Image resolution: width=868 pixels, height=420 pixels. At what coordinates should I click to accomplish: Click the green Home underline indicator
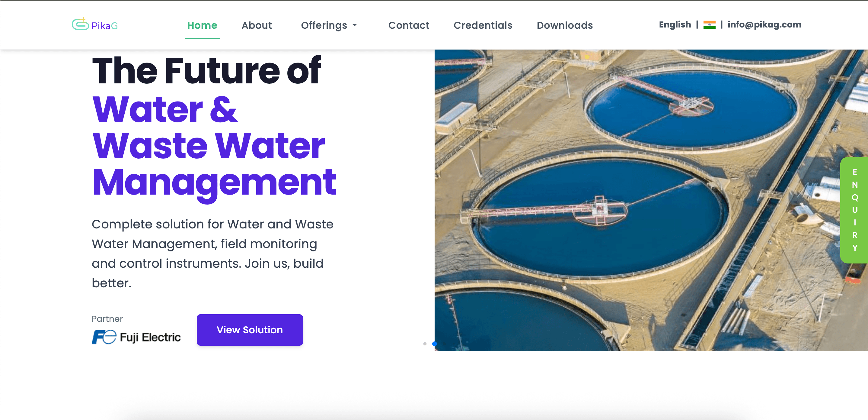tap(202, 38)
